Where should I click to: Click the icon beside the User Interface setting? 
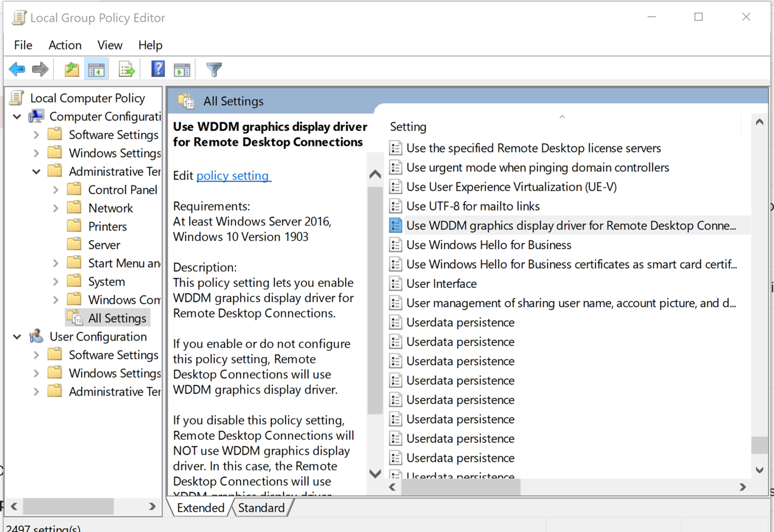(x=396, y=284)
